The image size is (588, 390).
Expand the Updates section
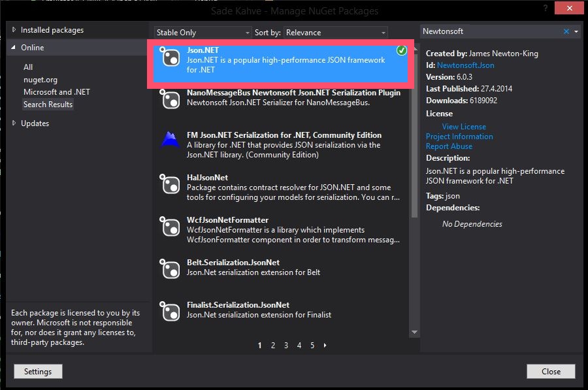(15, 123)
